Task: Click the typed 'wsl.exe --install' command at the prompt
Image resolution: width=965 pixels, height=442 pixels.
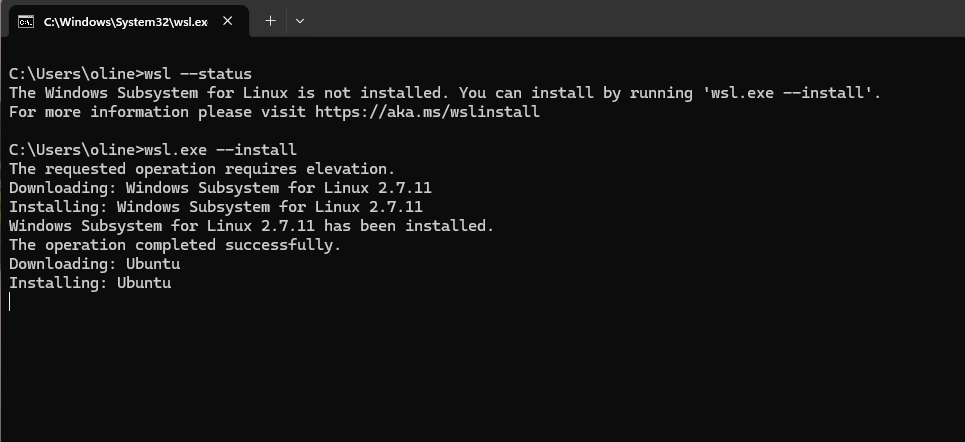Action: [220, 150]
